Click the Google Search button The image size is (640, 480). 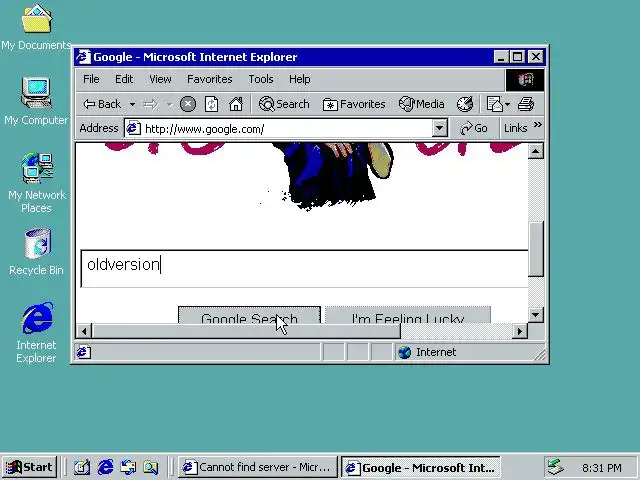[249, 315]
